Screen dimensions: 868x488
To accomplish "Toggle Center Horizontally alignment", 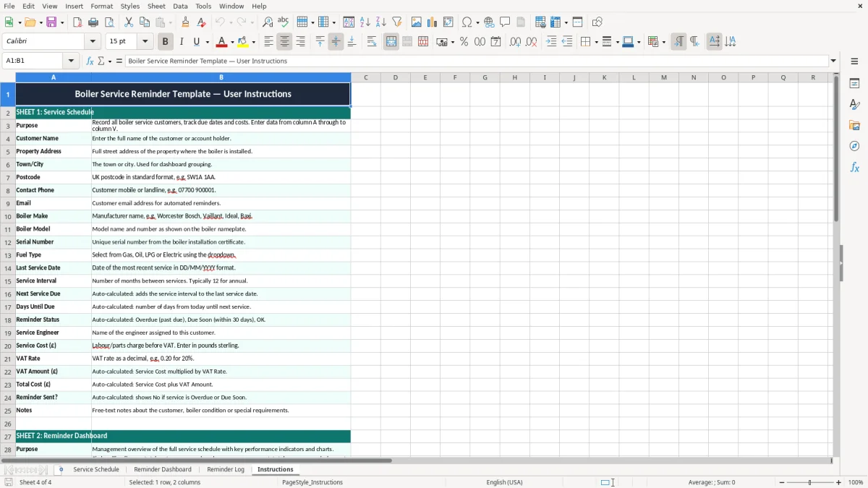I will pos(285,42).
